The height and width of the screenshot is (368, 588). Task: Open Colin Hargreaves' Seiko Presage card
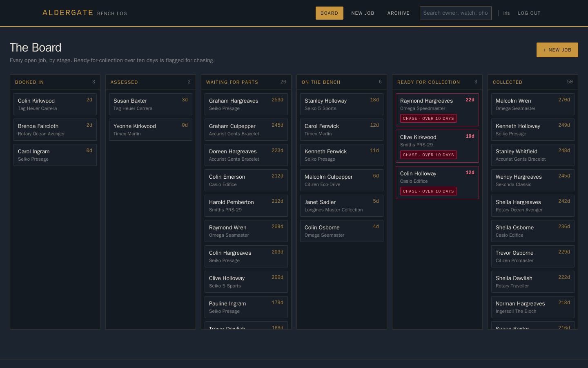coord(246,256)
